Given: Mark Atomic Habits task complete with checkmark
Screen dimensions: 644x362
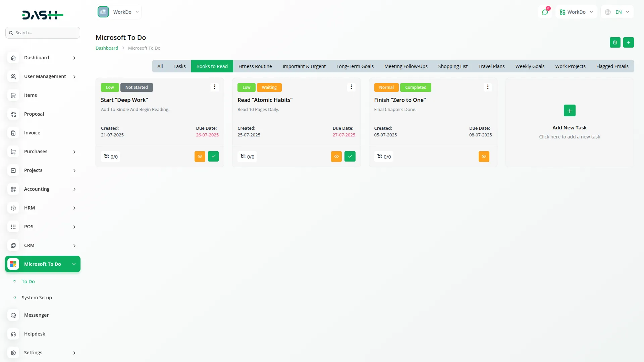Looking at the screenshot, I should click(350, 157).
